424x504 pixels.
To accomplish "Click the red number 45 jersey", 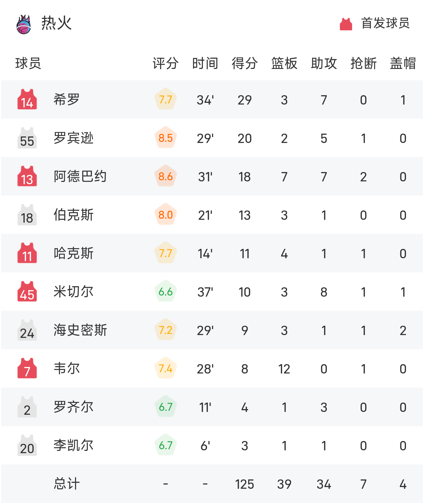I will coord(27,292).
